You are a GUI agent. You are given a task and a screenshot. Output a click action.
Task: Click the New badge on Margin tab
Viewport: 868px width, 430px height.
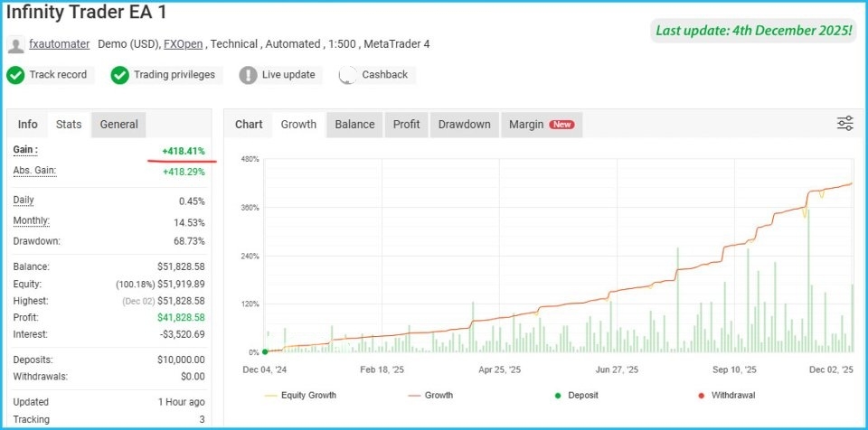562,125
